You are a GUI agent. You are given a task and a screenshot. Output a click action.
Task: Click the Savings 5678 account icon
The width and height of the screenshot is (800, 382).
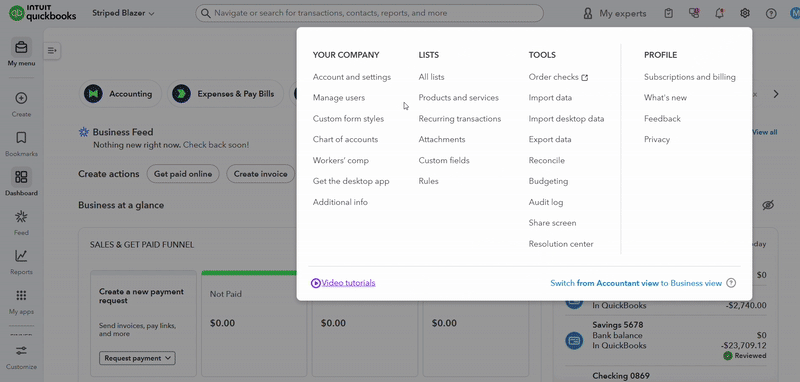(x=574, y=340)
